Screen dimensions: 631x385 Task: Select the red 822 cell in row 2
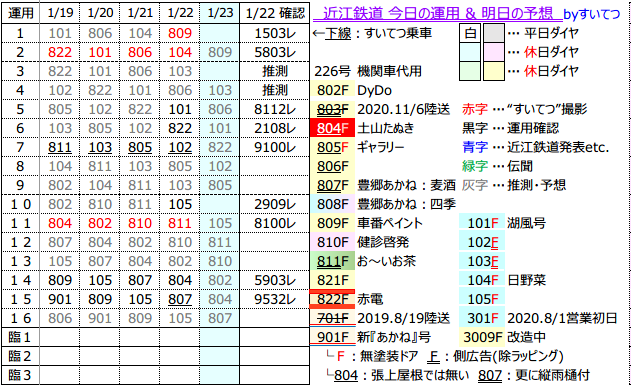[x=60, y=52]
